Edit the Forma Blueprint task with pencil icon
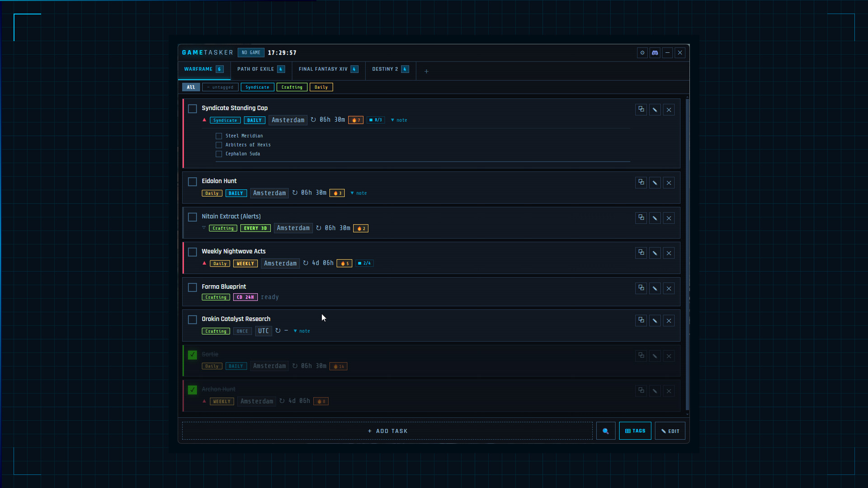868x488 pixels. pos(655,288)
